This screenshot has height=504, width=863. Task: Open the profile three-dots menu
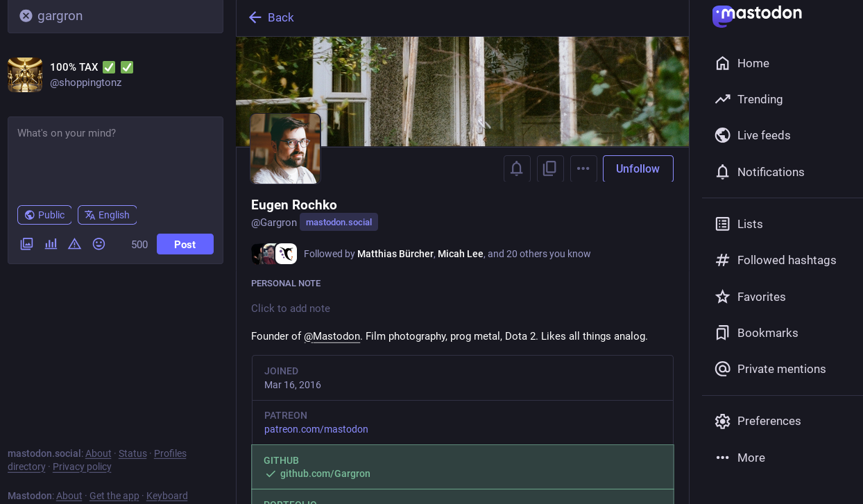pyautogui.click(x=583, y=168)
